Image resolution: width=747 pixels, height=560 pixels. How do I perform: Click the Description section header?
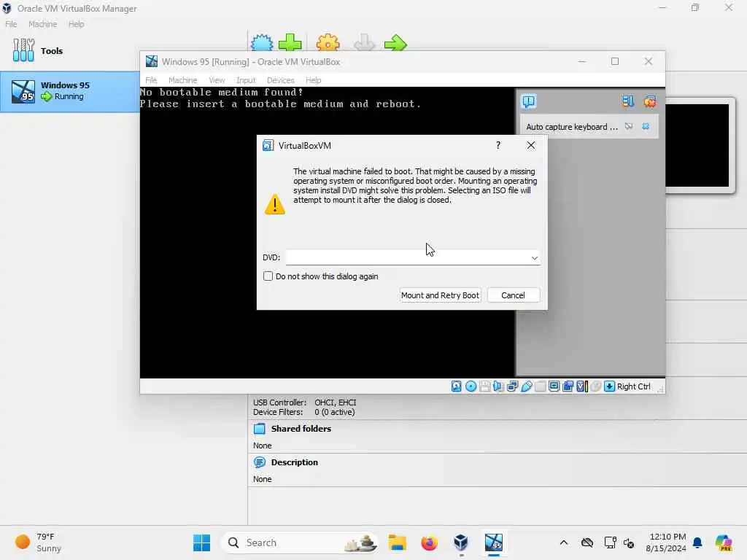[294, 462]
